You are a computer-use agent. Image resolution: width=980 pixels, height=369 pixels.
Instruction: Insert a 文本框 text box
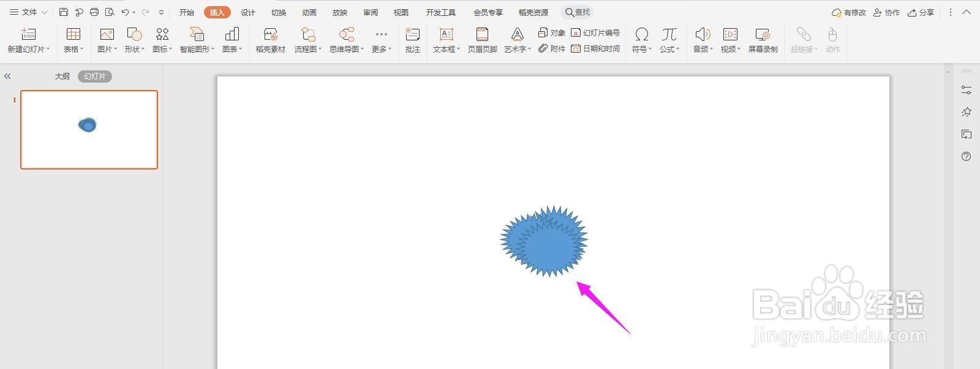pos(447,40)
